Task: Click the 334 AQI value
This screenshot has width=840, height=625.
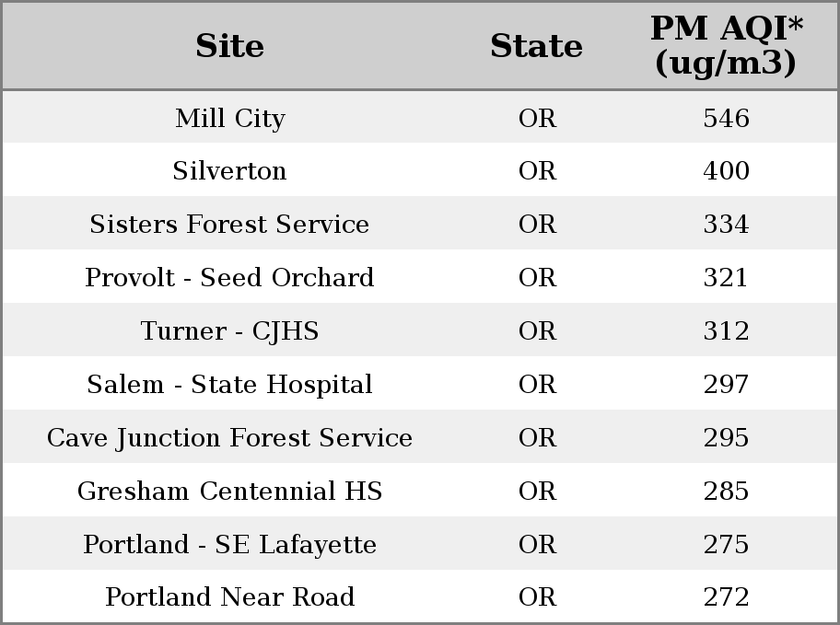Action: pyautogui.click(x=726, y=224)
